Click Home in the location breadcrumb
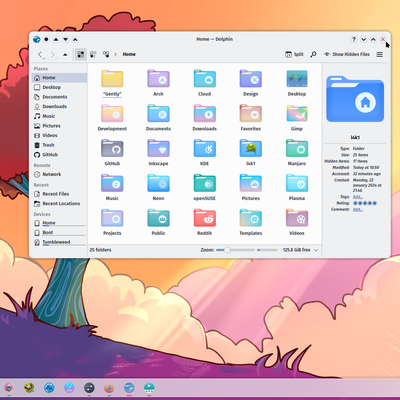The height and width of the screenshot is (400, 400). (129, 54)
